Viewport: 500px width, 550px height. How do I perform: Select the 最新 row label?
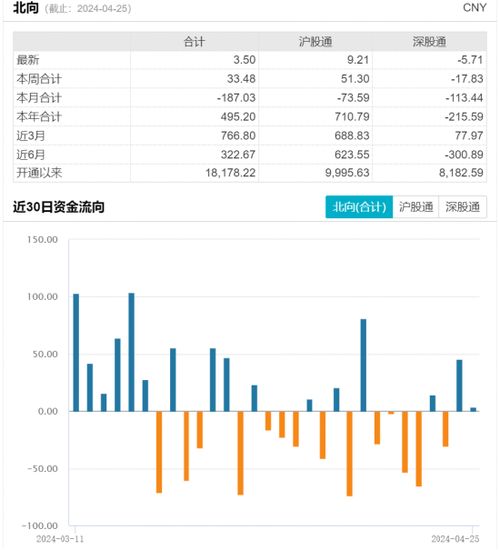[x=28, y=60]
